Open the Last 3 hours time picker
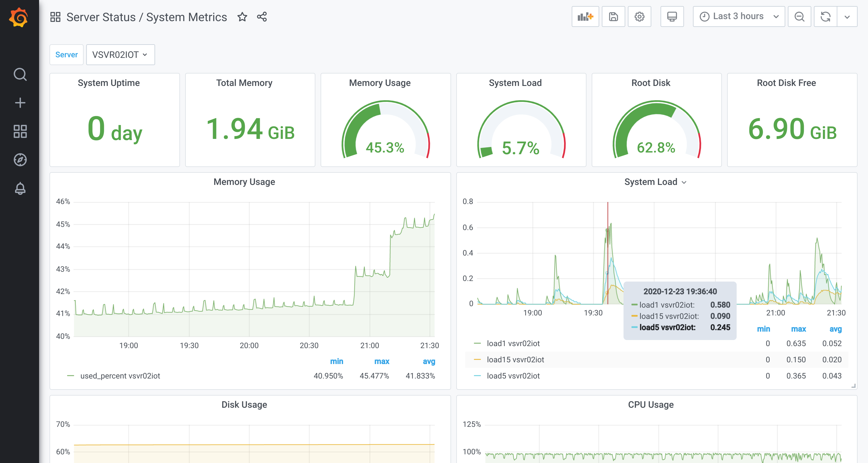The image size is (868, 463). coord(738,16)
